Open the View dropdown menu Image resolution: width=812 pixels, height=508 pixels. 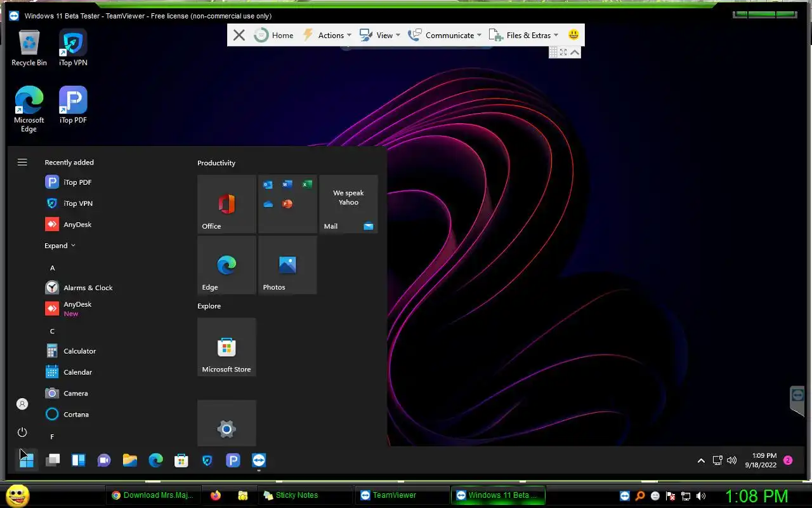click(x=379, y=36)
